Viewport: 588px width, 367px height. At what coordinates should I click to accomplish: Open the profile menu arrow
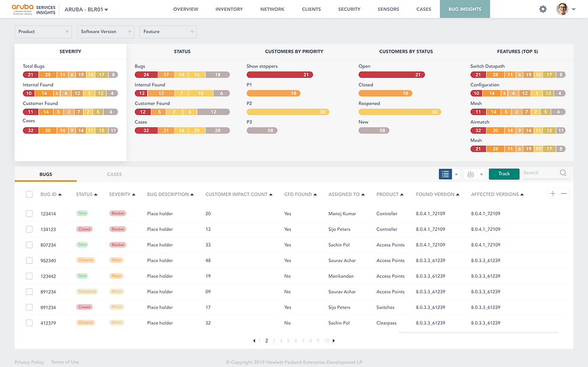(574, 10)
